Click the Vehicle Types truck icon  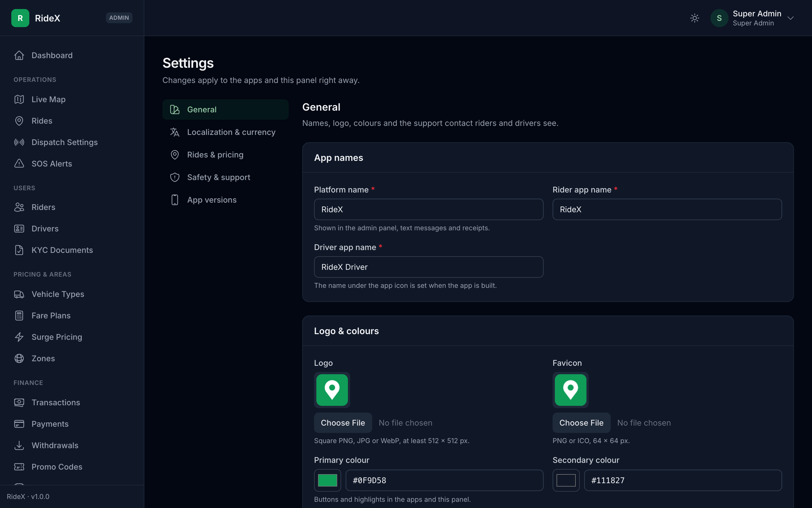click(x=19, y=294)
